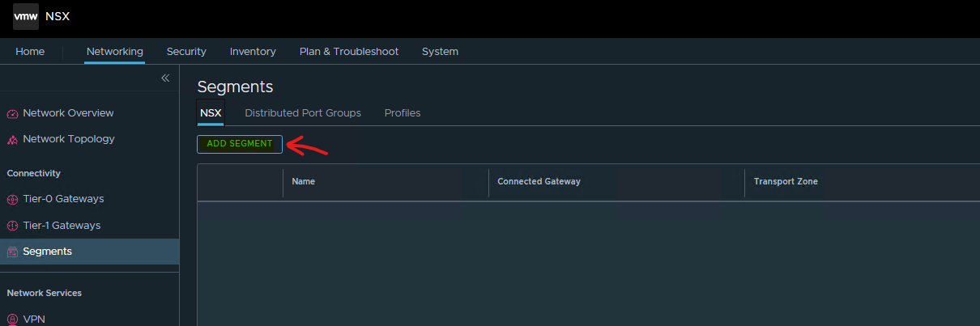
Task: Go to Plan & Troubleshoot tab
Action: click(349, 52)
